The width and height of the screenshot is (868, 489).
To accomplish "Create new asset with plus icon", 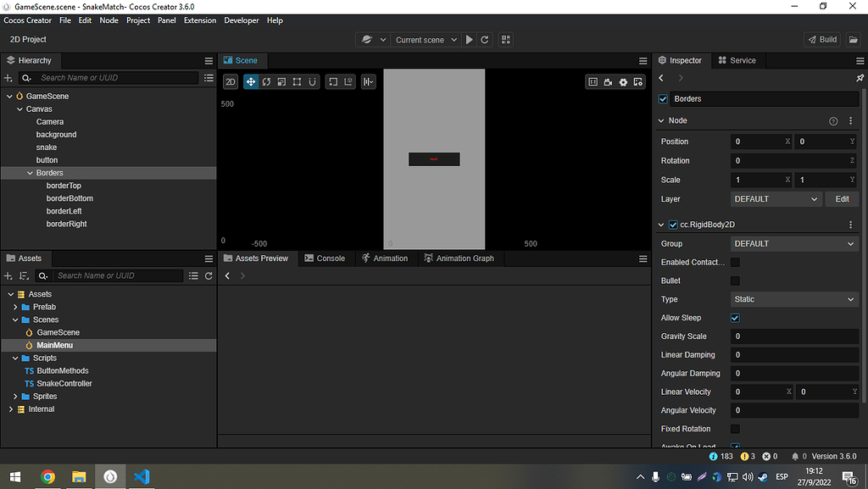I will [8, 276].
